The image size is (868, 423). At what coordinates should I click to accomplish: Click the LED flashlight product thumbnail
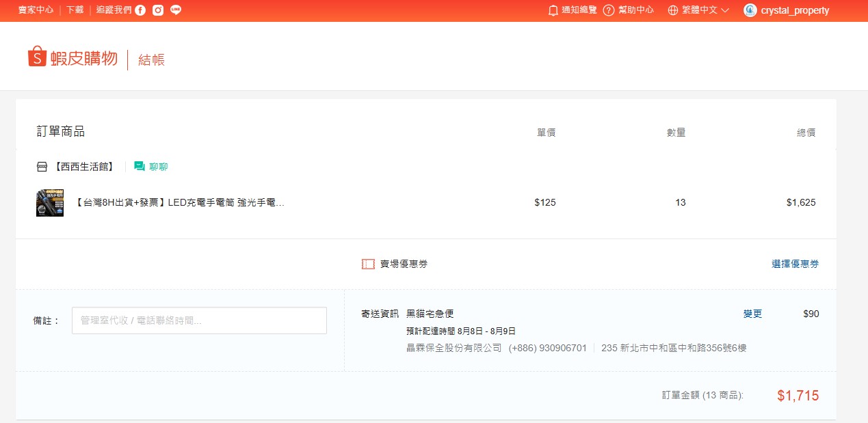50,203
